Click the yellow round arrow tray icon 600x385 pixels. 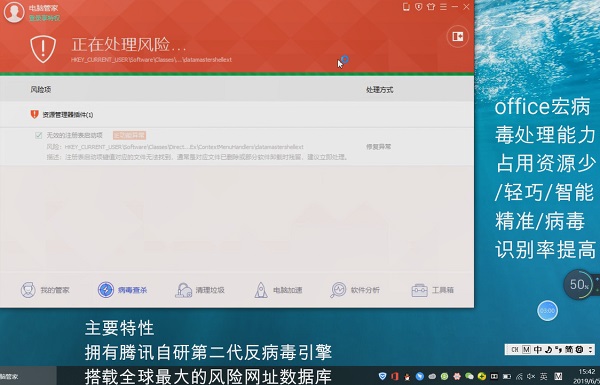[482, 377]
